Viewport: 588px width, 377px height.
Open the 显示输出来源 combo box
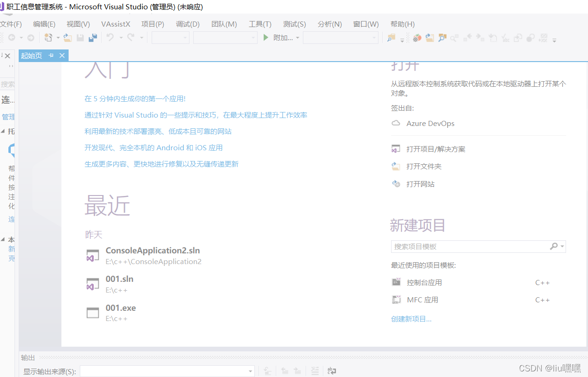pos(167,371)
